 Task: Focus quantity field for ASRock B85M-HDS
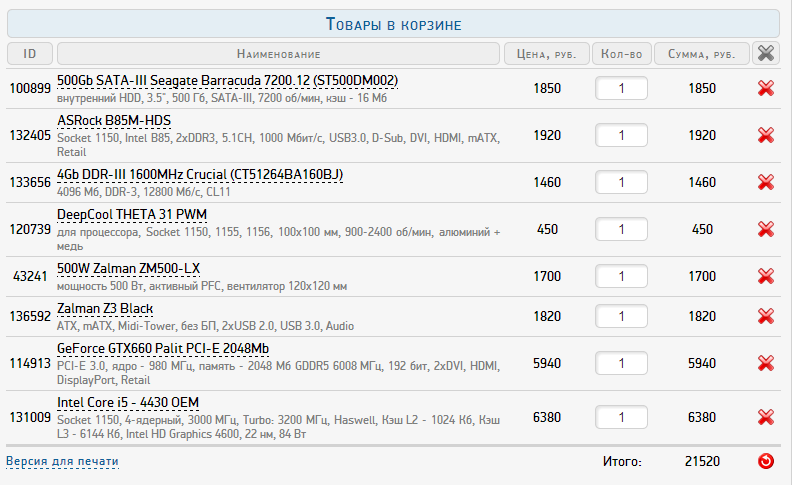tap(621, 135)
